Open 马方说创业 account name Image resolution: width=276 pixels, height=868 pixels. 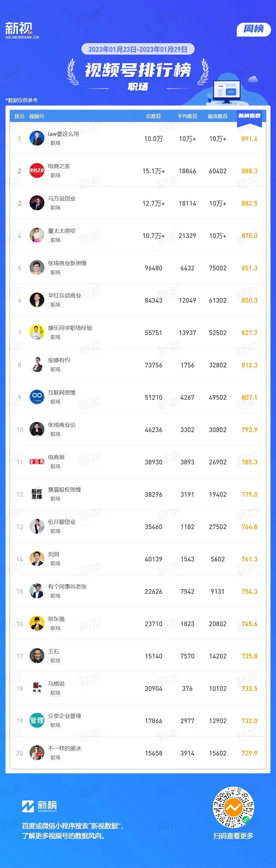tap(62, 198)
